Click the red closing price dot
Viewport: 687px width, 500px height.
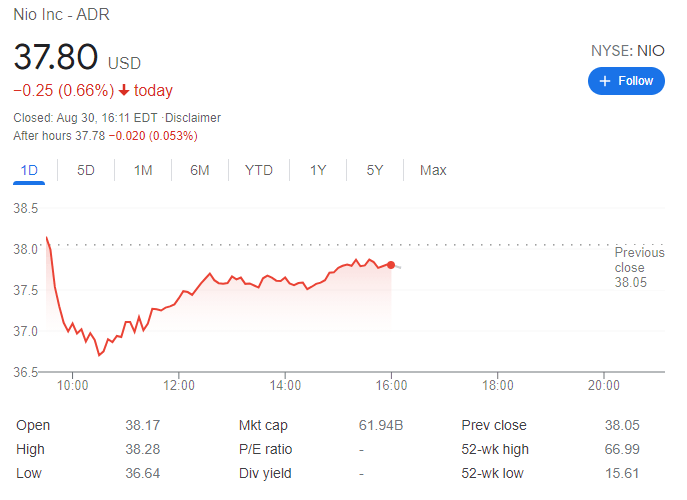(391, 265)
